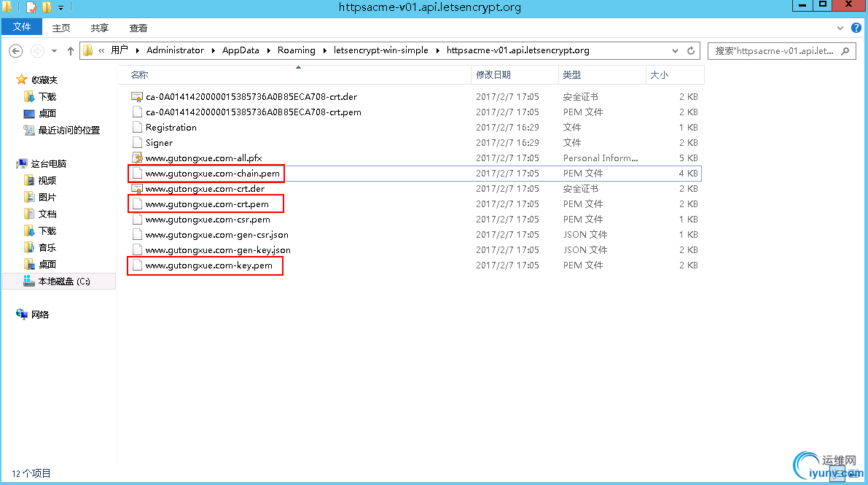Go up one folder level

[x=70, y=51]
